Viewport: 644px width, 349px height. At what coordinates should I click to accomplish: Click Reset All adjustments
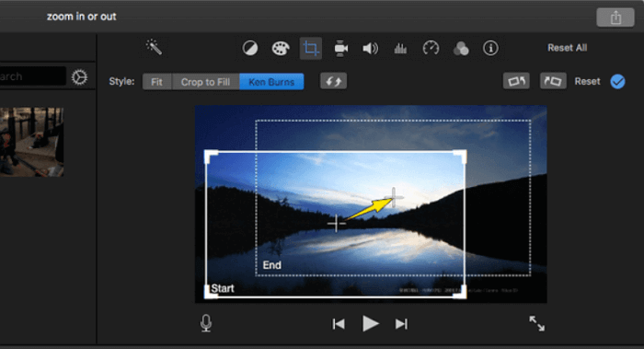coord(567,48)
